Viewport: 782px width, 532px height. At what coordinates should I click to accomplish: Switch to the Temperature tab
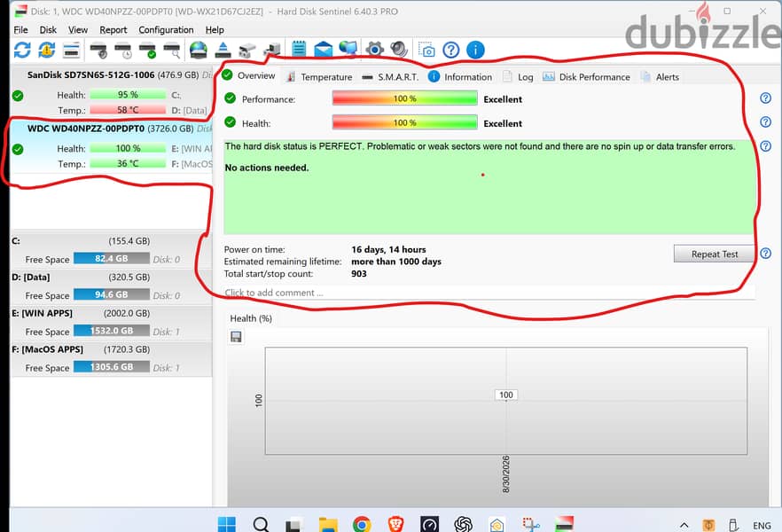pyautogui.click(x=319, y=77)
